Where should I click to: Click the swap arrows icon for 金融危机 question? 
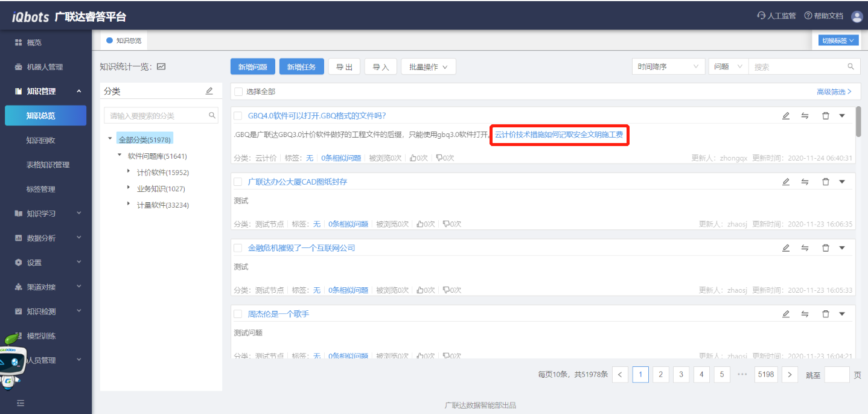coord(805,248)
